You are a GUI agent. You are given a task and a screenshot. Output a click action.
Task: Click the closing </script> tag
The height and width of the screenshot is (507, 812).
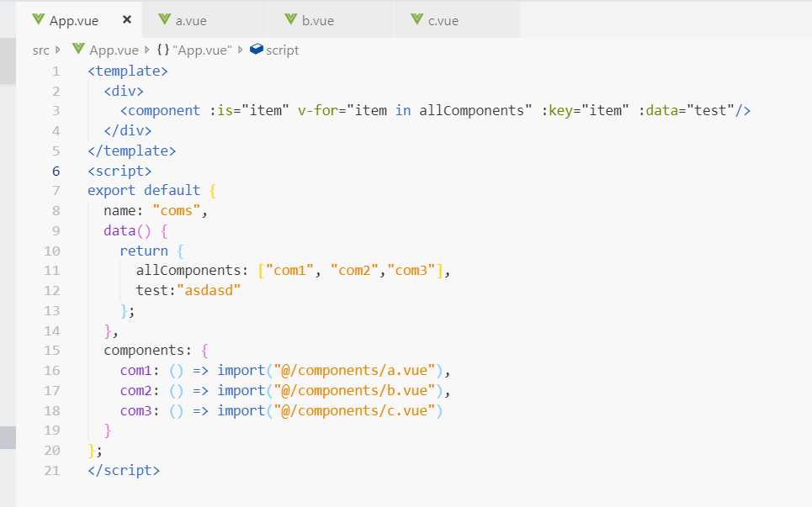click(124, 470)
